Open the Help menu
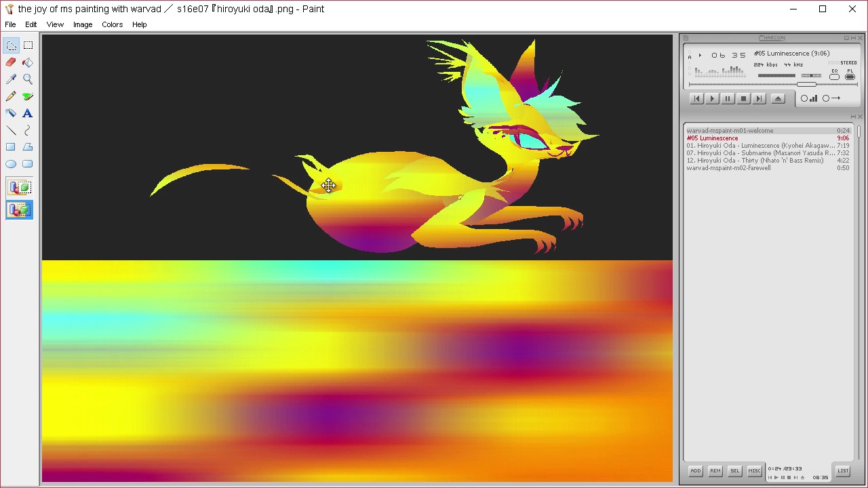Image resolution: width=868 pixels, height=488 pixels. (x=139, y=24)
